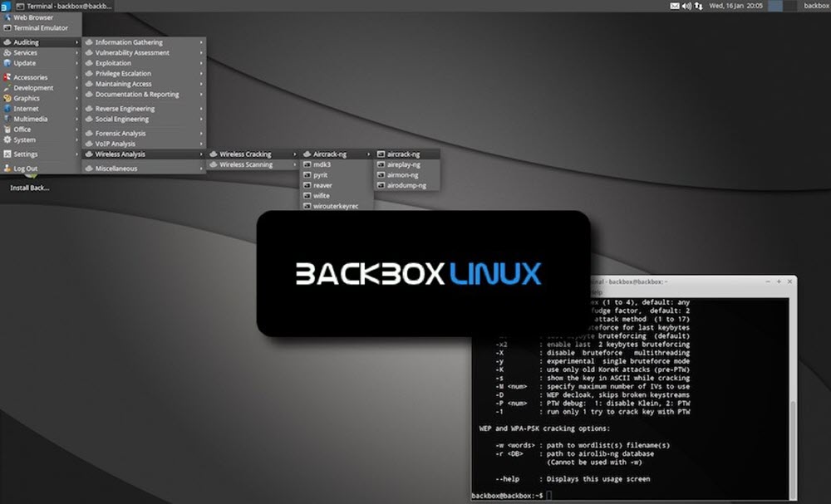Expand the Graphics category
Screen dimensions: 831x504
tap(42, 98)
